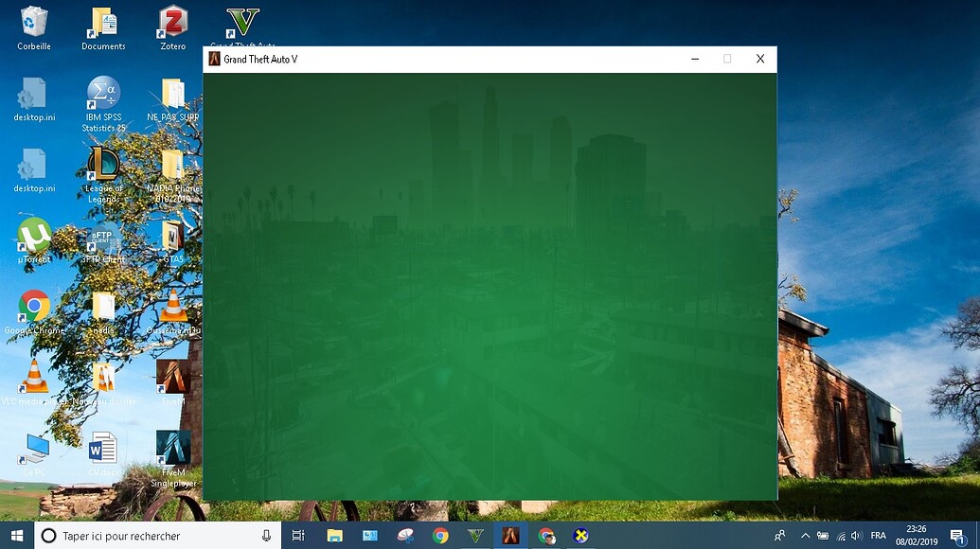Image resolution: width=980 pixels, height=549 pixels.
Task: Click the Taper ici pour rechercher search box
Action: point(157,535)
